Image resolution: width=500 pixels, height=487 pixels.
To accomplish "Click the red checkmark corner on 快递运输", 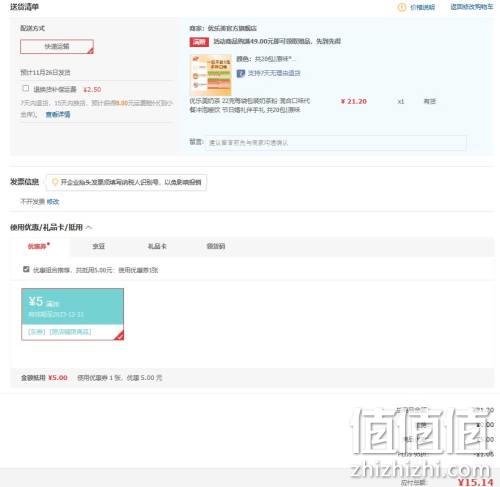I will click(x=90, y=50).
